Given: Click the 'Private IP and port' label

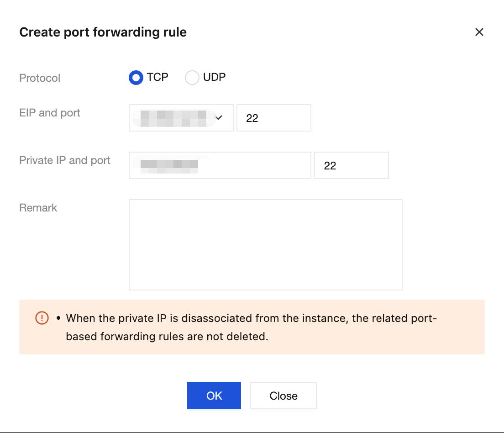Looking at the screenshot, I should [x=65, y=160].
